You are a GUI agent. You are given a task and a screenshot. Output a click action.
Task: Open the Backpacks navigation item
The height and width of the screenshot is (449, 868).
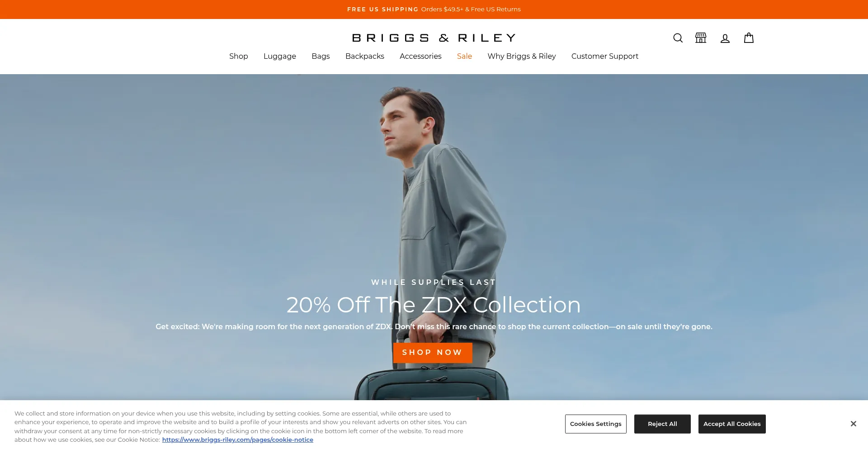pos(365,56)
